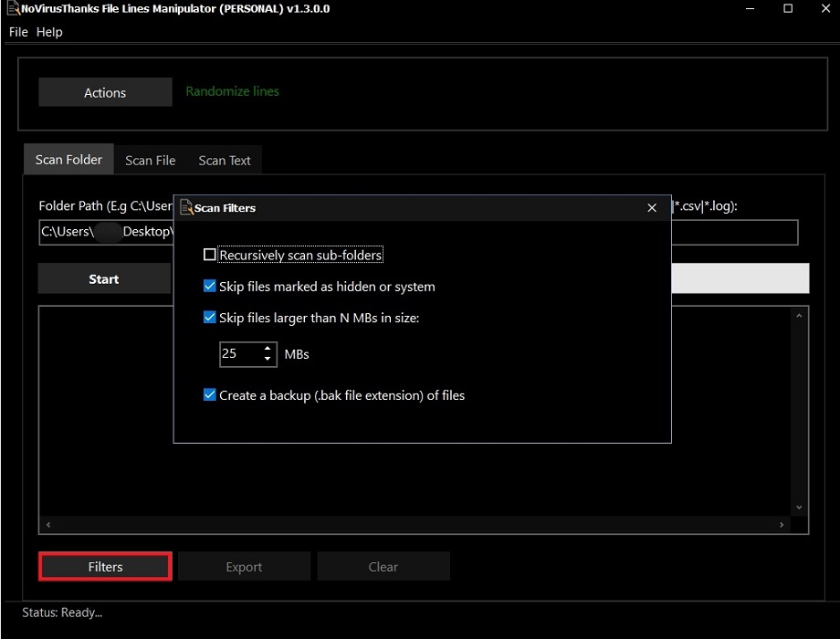Image resolution: width=840 pixels, height=639 pixels.
Task: Switch to the Scan Text tab
Action: 224,160
